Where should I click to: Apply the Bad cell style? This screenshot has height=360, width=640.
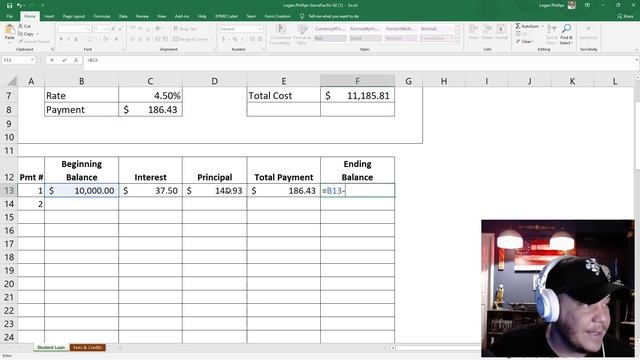tap(330, 38)
